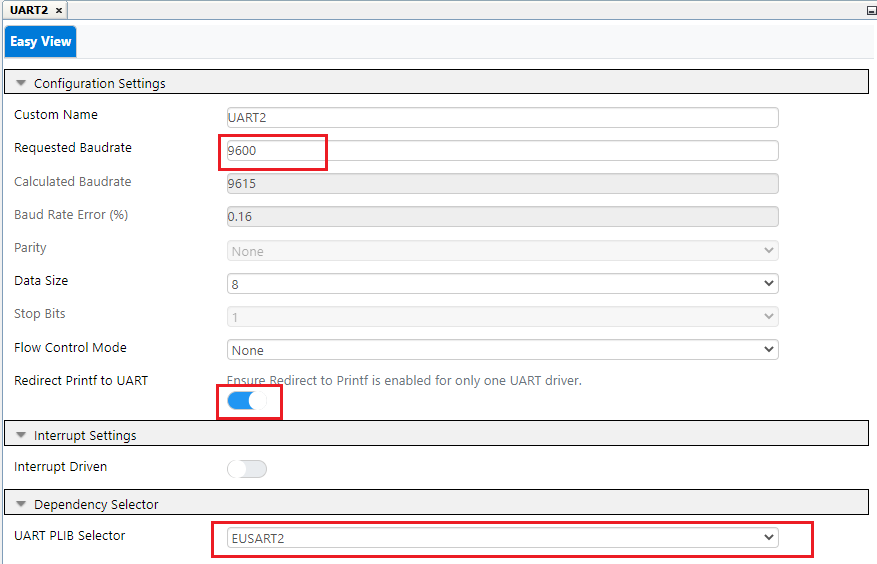
Task: Open the UART PLIB Selector dropdown
Action: point(502,538)
